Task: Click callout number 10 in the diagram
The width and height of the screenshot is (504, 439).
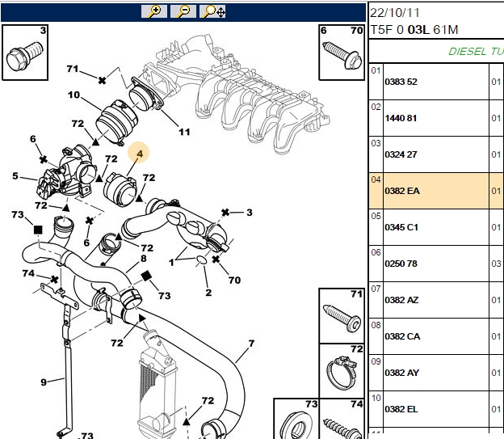Action: 73,95
